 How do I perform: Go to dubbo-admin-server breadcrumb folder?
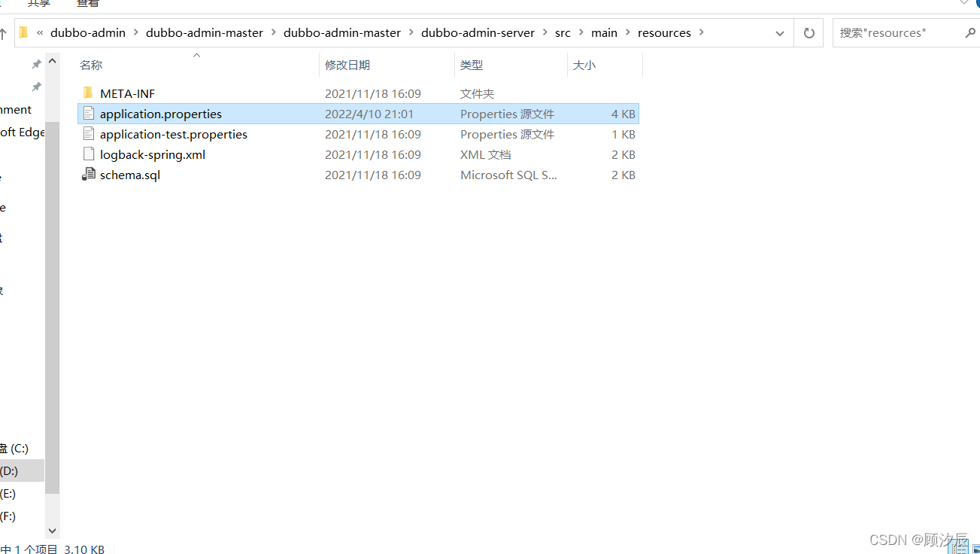(x=478, y=32)
